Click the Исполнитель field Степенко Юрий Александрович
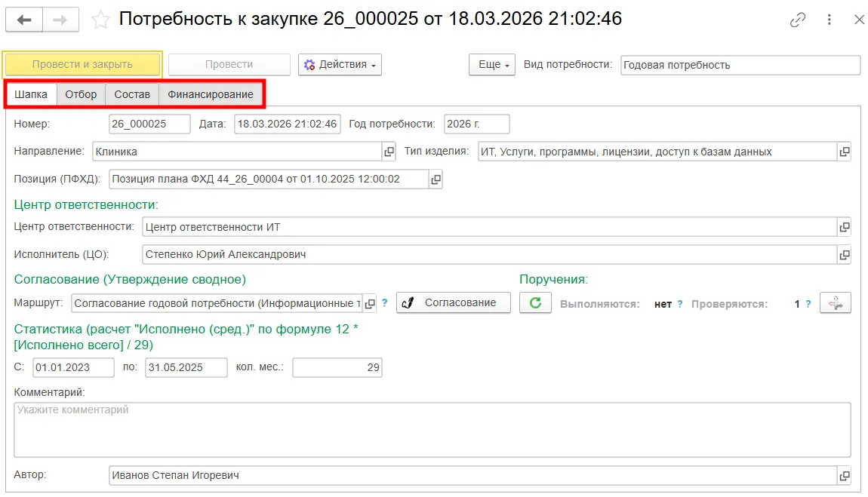Screen dimensions: 868x497 (x=489, y=254)
